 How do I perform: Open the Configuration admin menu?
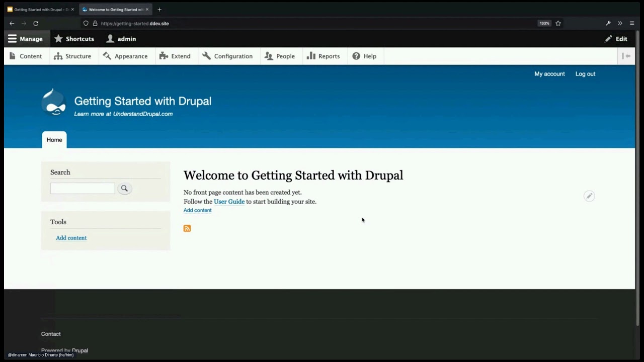pos(227,56)
